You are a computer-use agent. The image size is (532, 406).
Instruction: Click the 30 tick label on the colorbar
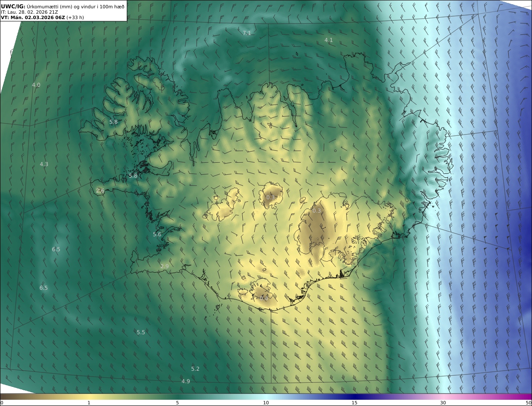(x=443, y=403)
